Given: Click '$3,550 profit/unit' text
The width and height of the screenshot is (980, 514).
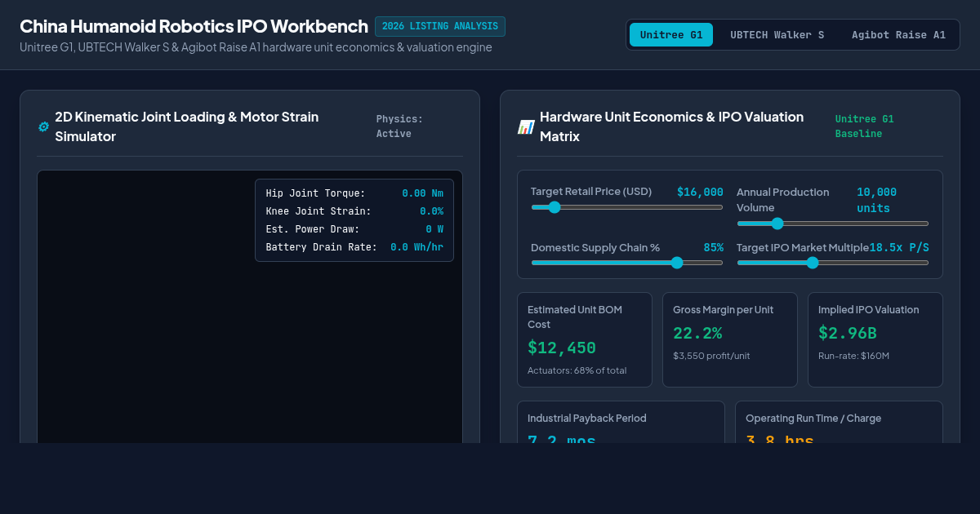Looking at the screenshot, I should pos(711,356).
